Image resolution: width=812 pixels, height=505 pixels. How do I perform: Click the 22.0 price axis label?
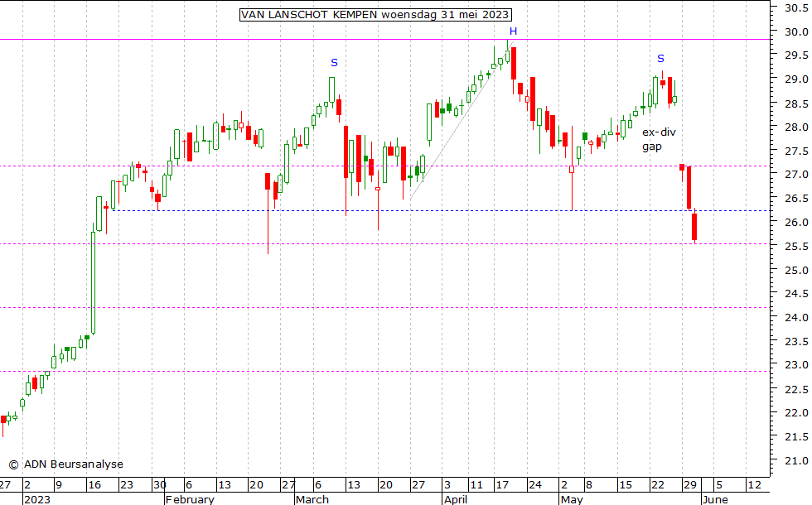click(x=796, y=413)
